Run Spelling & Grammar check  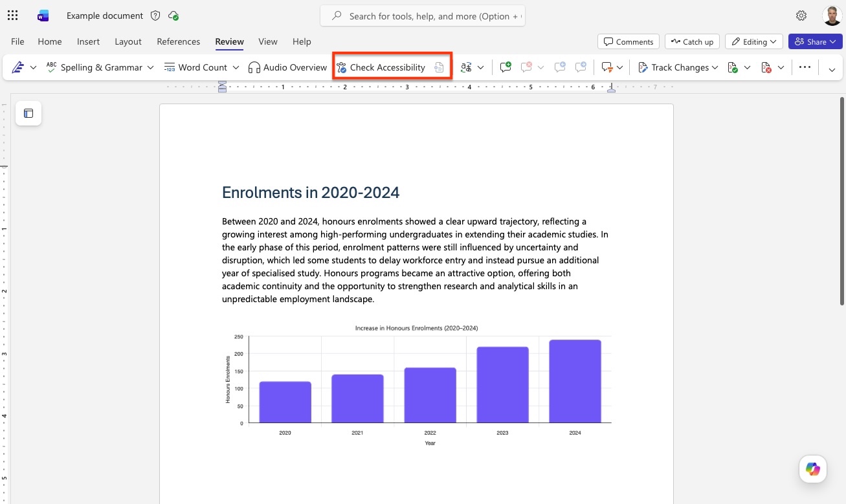[94, 67]
